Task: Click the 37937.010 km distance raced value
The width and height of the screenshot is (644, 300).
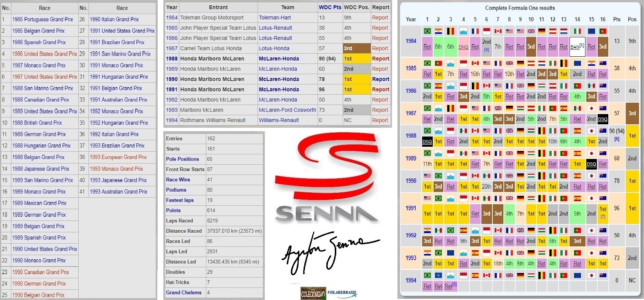Action: [234, 231]
